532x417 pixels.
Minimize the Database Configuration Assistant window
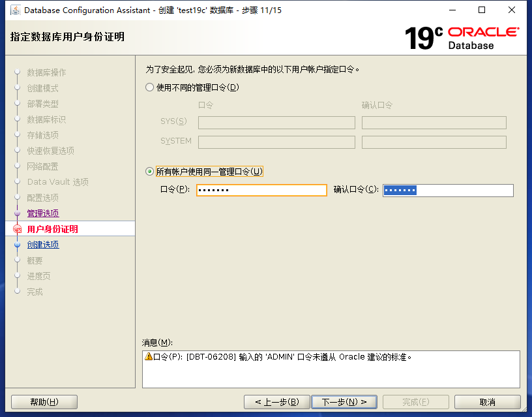tap(452, 10)
